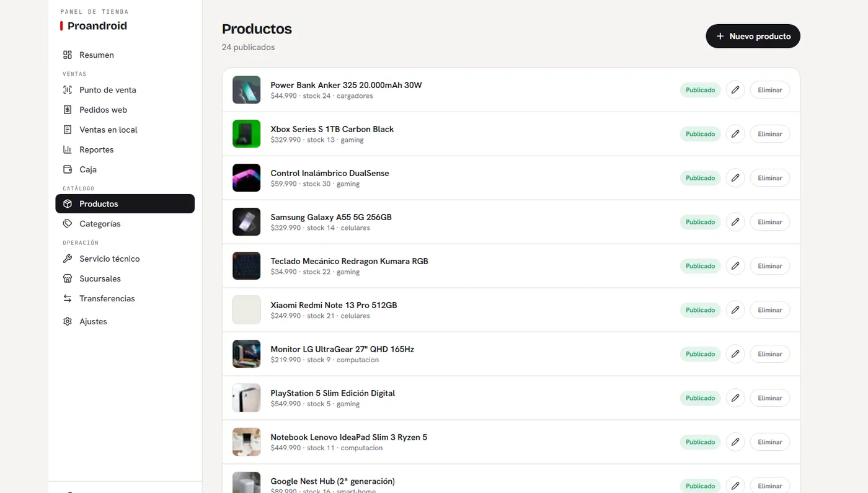Select the active Productos menu item
The image size is (868, 493).
(125, 204)
